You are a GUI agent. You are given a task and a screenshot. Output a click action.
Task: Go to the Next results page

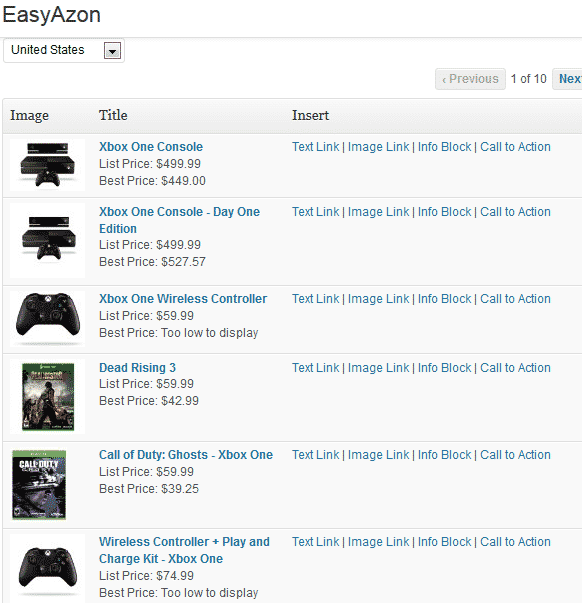pyautogui.click(x=568, y=79)
